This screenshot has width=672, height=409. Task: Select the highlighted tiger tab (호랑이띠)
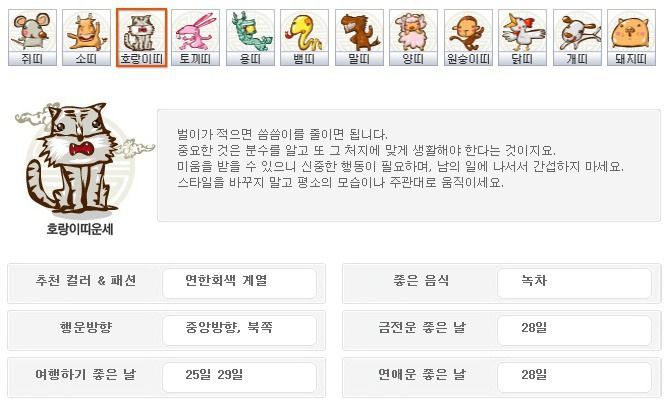click(141, 37)
